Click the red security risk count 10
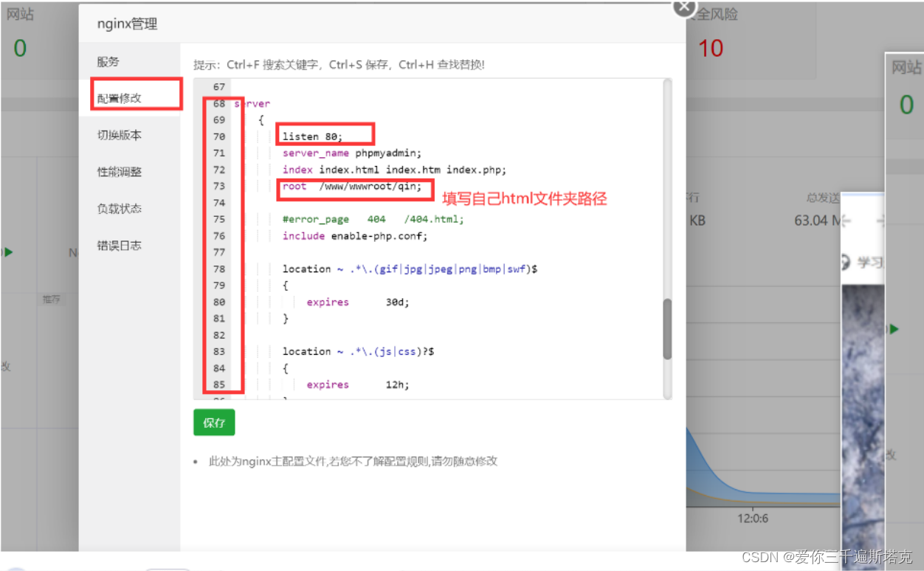Viewport: 924px width, 571px height. (x=710, y=48)
